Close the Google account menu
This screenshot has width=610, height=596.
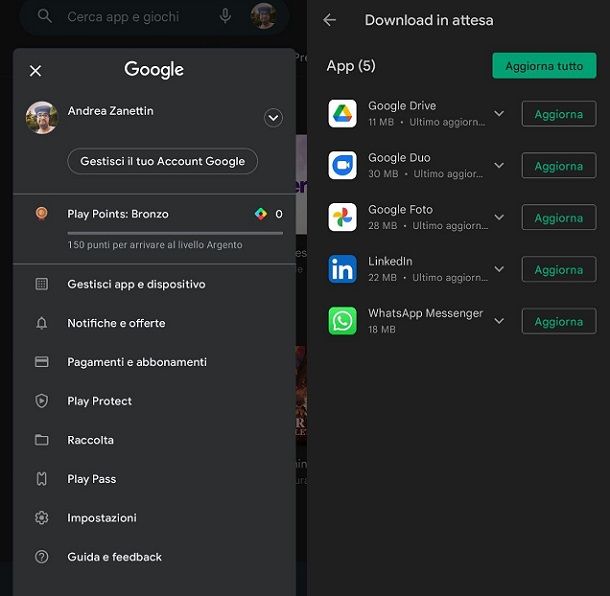pyautogui.click(x=35, y=71)
